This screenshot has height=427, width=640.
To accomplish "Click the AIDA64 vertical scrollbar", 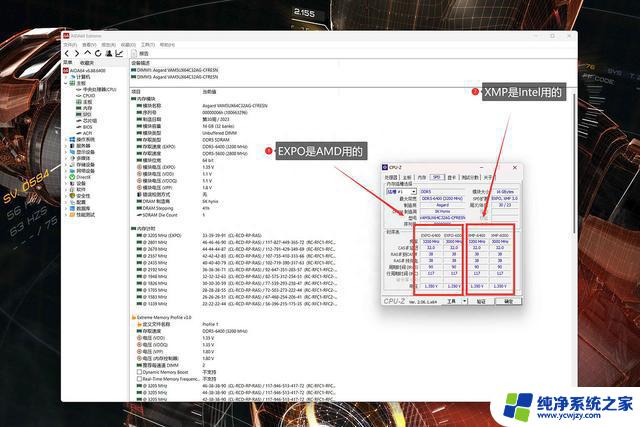I will coord(575,163).
